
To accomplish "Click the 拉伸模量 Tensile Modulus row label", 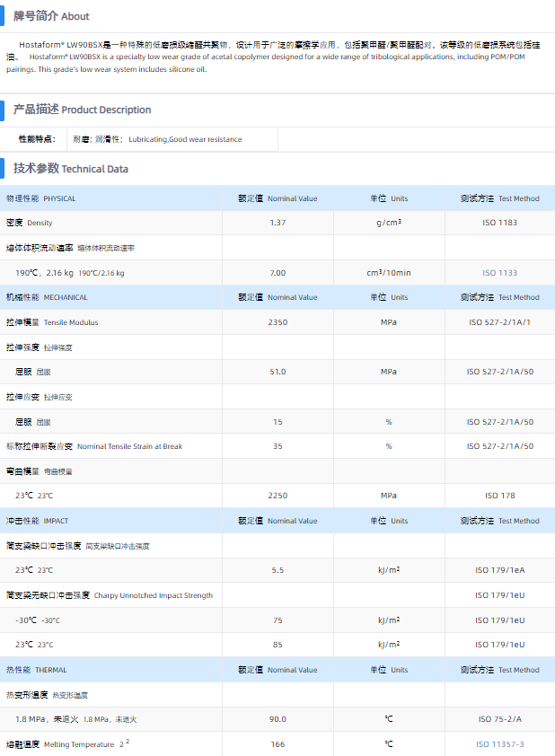I will 52,322.
